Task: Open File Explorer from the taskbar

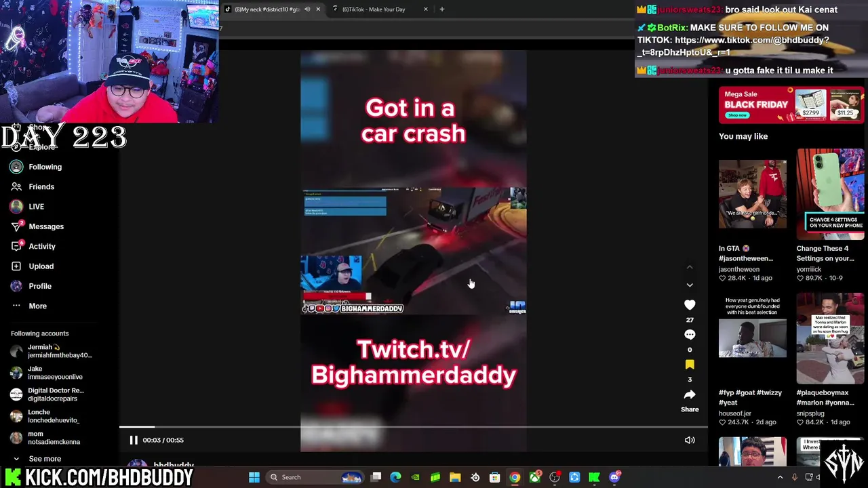Action: tap(455, 477)
